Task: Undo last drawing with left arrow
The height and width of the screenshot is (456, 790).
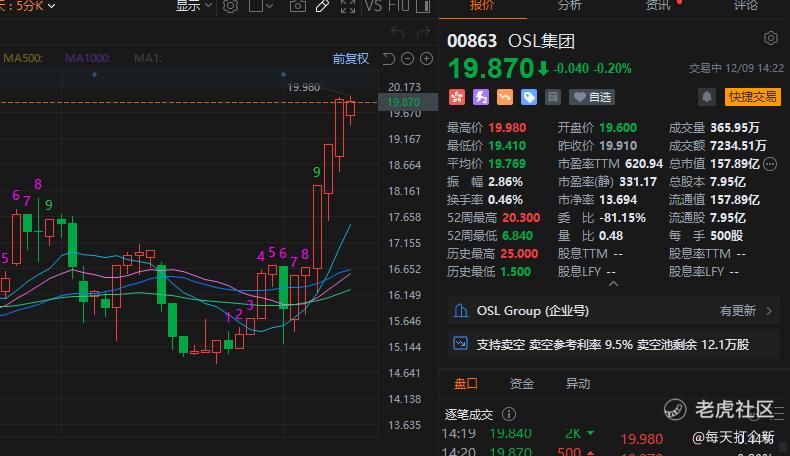Action: point(398,32)
